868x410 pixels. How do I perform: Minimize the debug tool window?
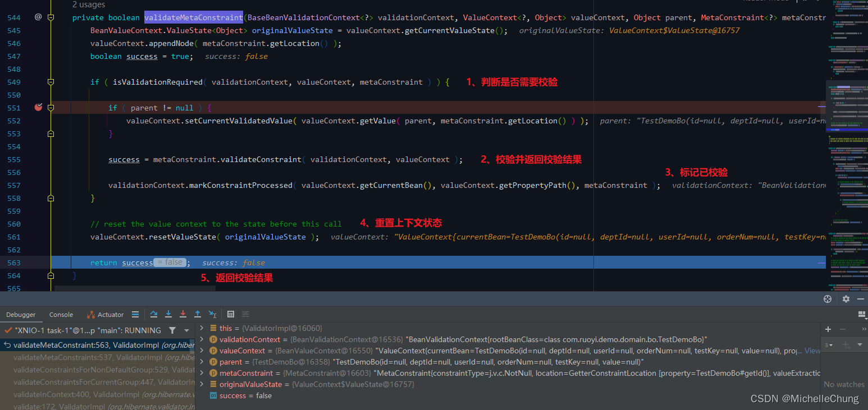(x=861, y=299)
